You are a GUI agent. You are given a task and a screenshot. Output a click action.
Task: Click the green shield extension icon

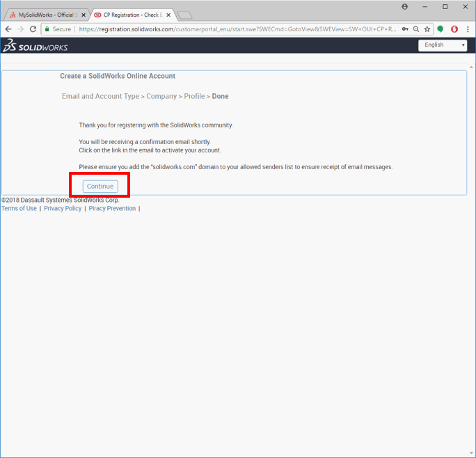[441, 29]
